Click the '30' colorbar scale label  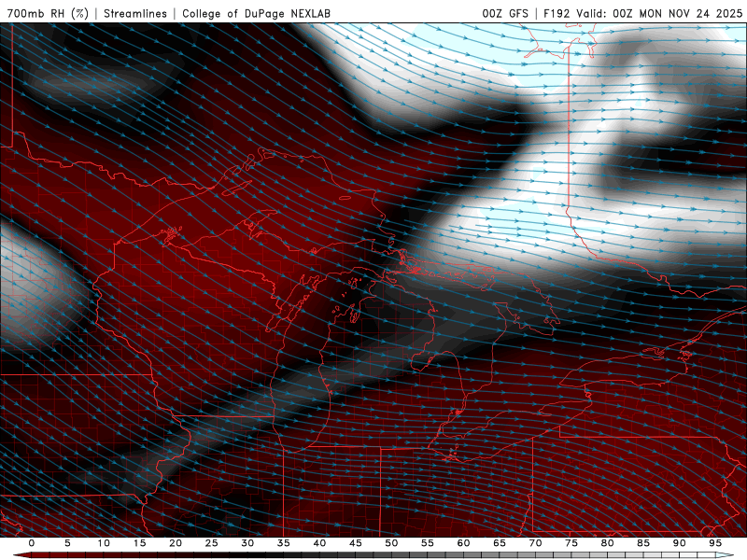tap(247, 543)
